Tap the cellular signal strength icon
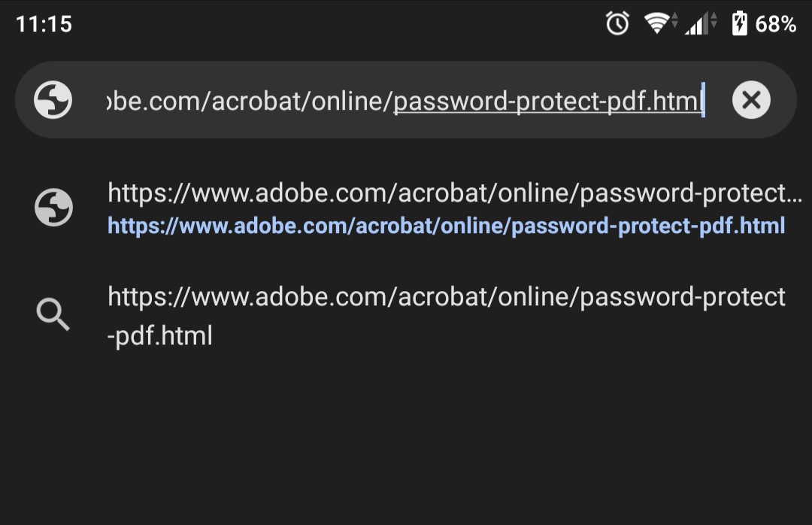The image size is (812, 525). 700,23
